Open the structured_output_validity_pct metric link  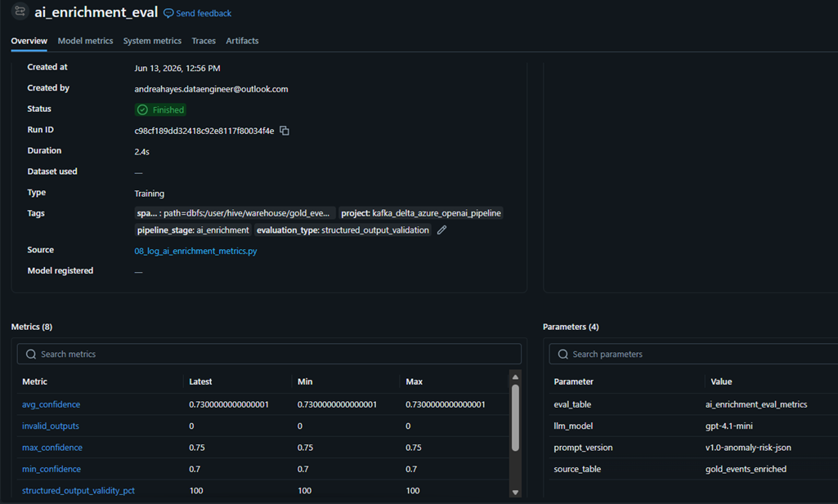[x=78, y=491]
